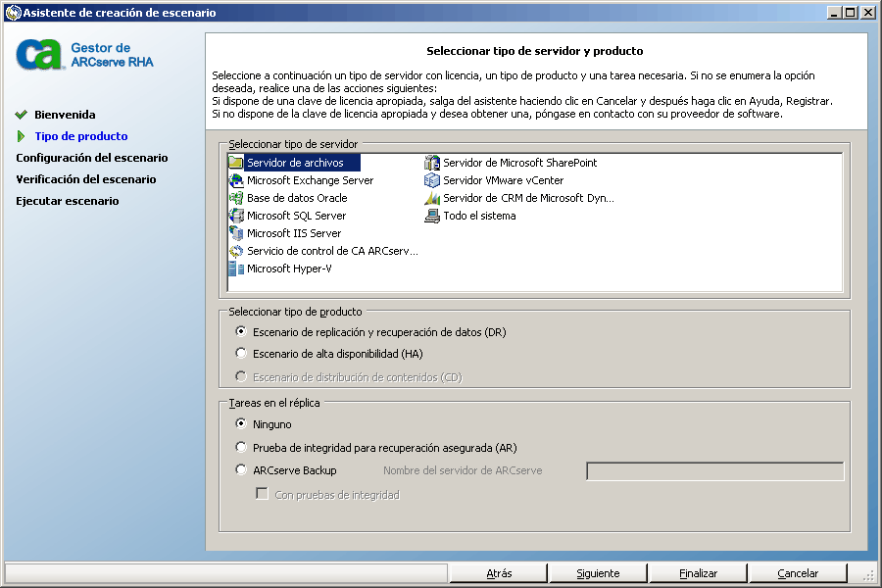
Task: Click the Seleccionar tipo de servidor y producto heading
Action: coord(534,51)
